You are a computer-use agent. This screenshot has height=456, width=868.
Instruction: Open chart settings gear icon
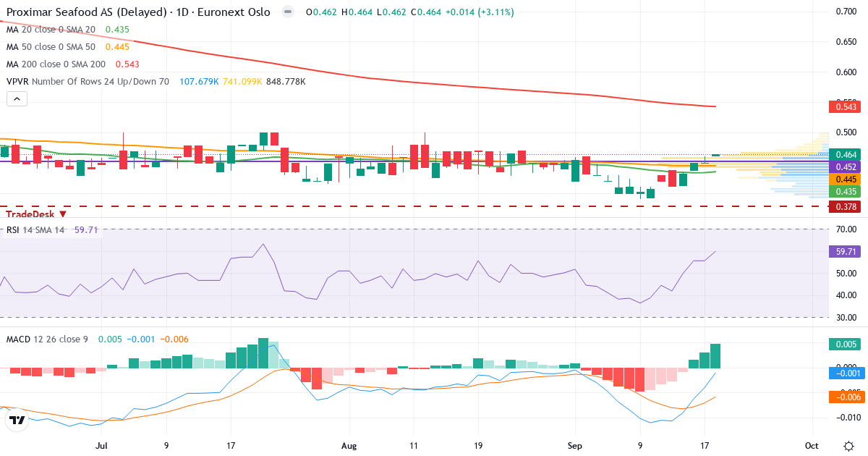(x=848, y=445)
